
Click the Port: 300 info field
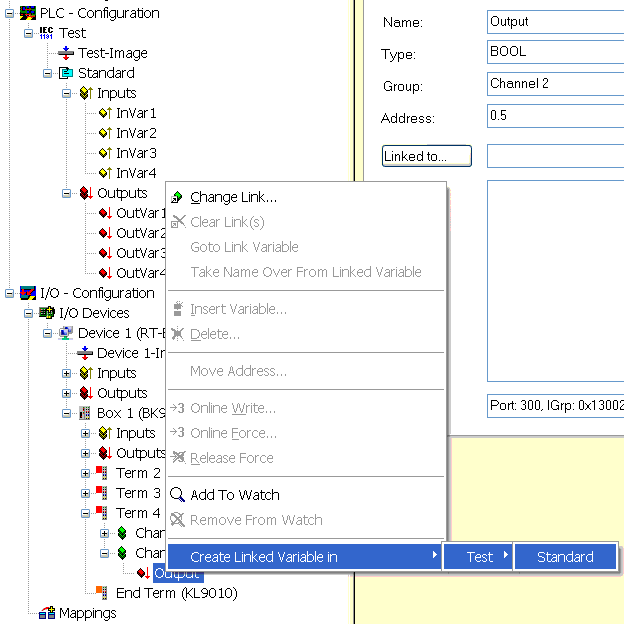[556, 406]
